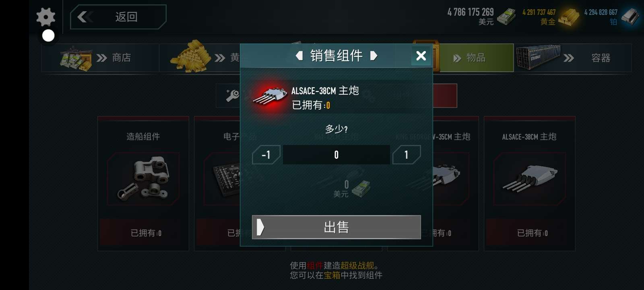Open the 容器 containers tab
The height and width of the screenshot is (290, 644).
(573, 58)
